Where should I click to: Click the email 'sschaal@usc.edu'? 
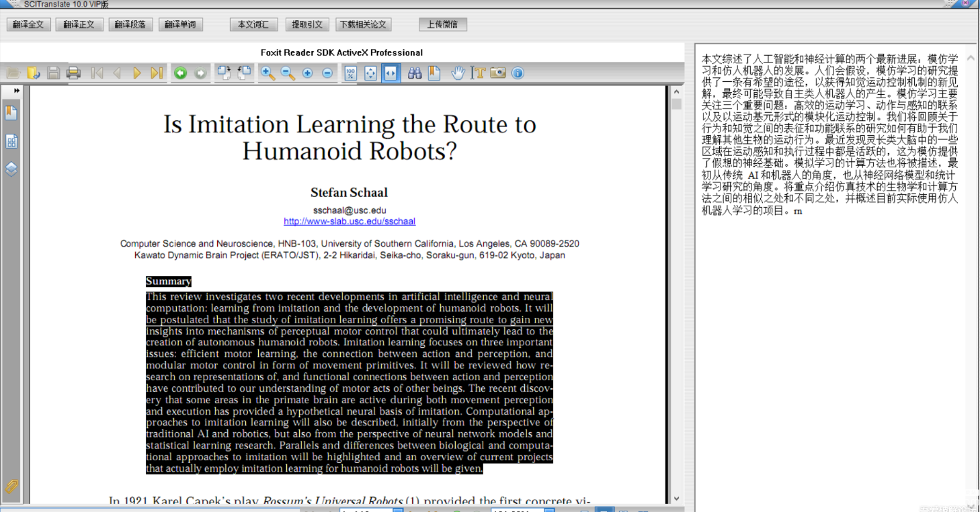[350, 210]
